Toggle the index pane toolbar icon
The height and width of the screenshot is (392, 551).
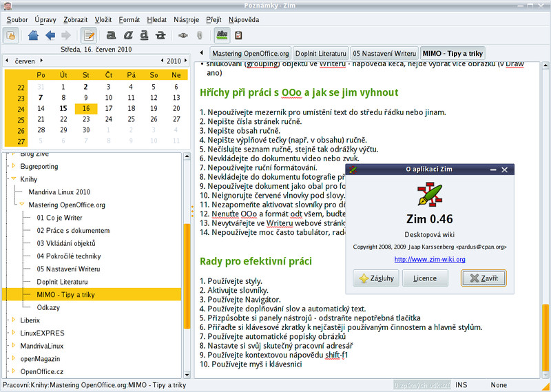pyautogui.click(x=11, y=35)
